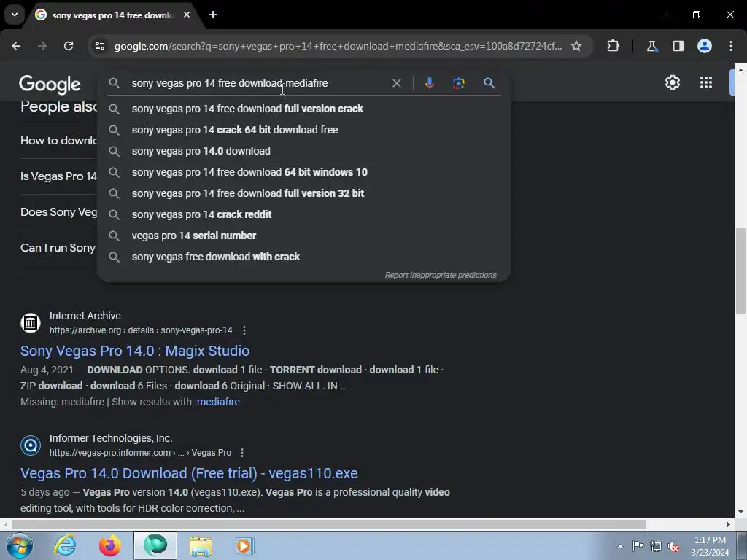Choose suggestion 'full version 32 bit'
The height and width of the screenshot is (560, 747).
[x=303, y=193]
